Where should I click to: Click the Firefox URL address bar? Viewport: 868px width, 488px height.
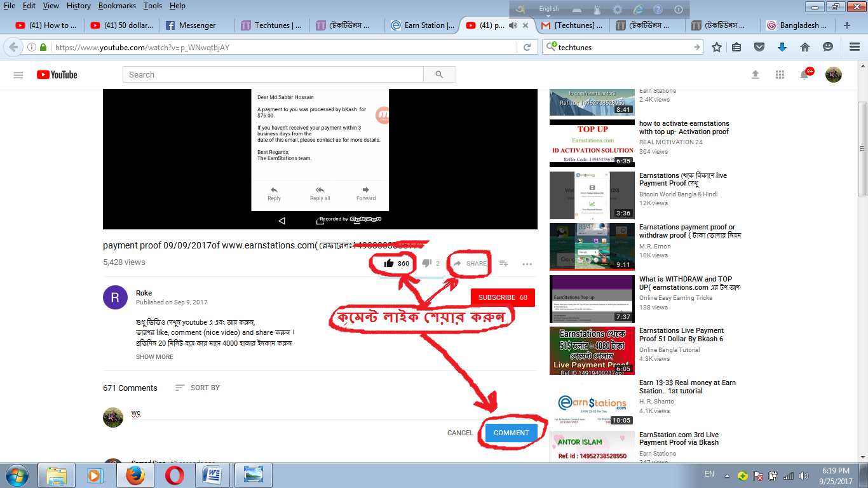pyautogui.click(x=286, y=47)
